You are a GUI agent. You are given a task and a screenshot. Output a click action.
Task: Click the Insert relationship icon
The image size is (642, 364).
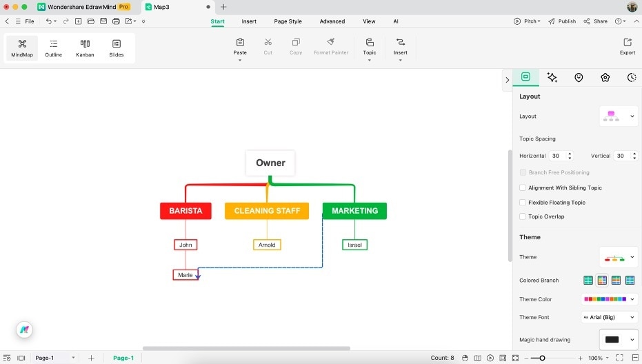[401, 42]
